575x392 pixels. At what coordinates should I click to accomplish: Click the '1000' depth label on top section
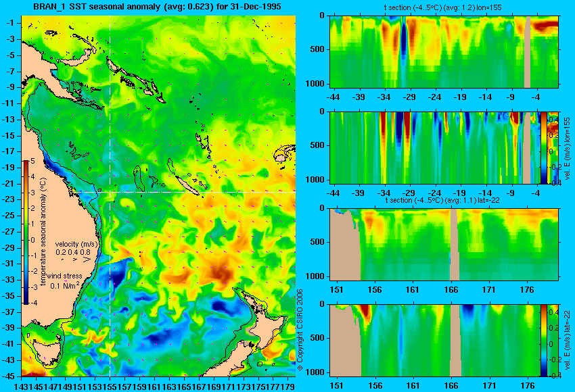point(315,84)
